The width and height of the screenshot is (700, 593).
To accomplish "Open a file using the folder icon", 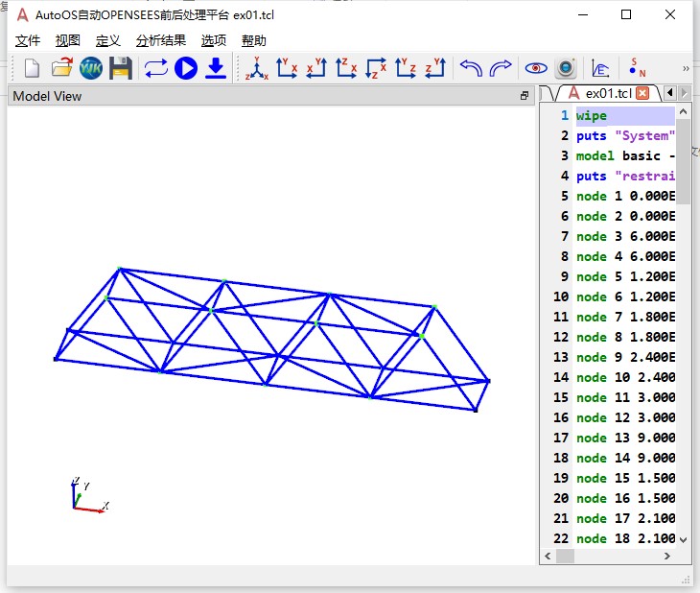I will 61,68.
